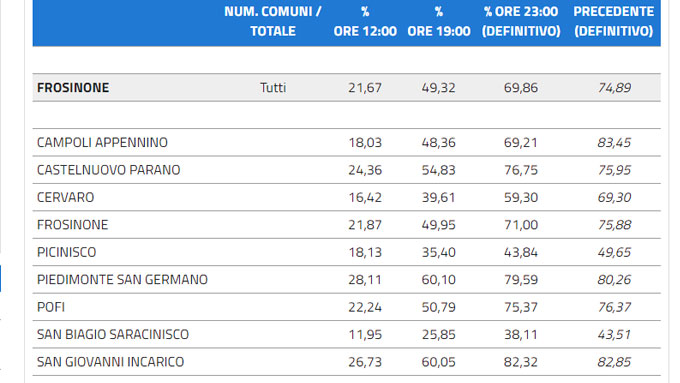Viewport: 680px width, 383px height.
Task: Click the Tutti cell in Frosinone row
Action: click(273, 88)
